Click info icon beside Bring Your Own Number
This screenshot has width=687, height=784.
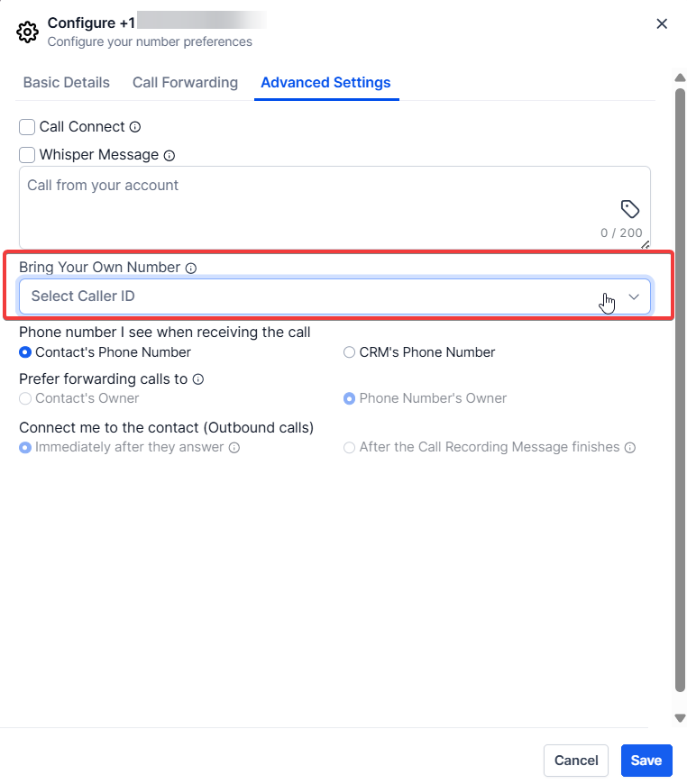click(190, 268)
